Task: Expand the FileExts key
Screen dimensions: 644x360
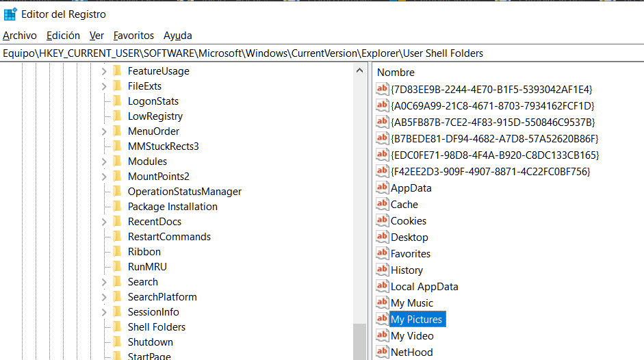Action: tap(104, 86)
